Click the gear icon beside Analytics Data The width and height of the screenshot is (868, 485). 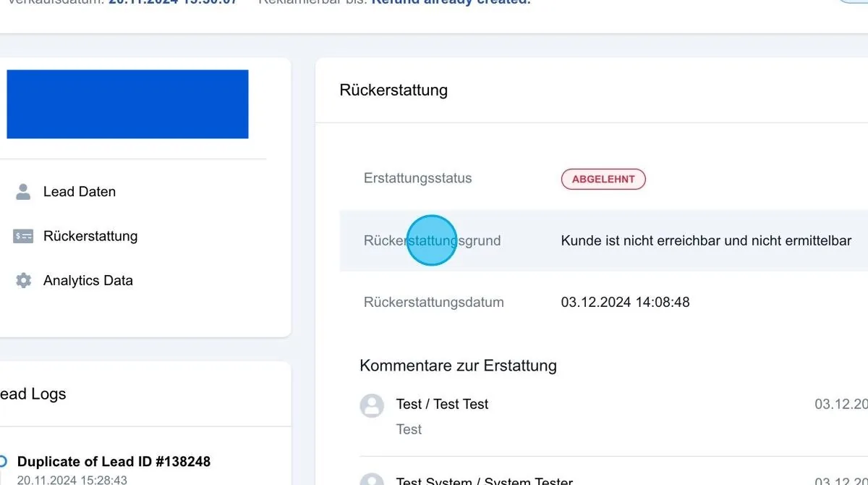pyautogui.click(x=23, y=280)
